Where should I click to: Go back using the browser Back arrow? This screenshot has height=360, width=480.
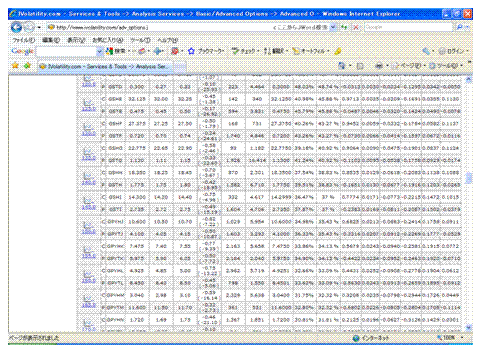[x=16, y=27]
